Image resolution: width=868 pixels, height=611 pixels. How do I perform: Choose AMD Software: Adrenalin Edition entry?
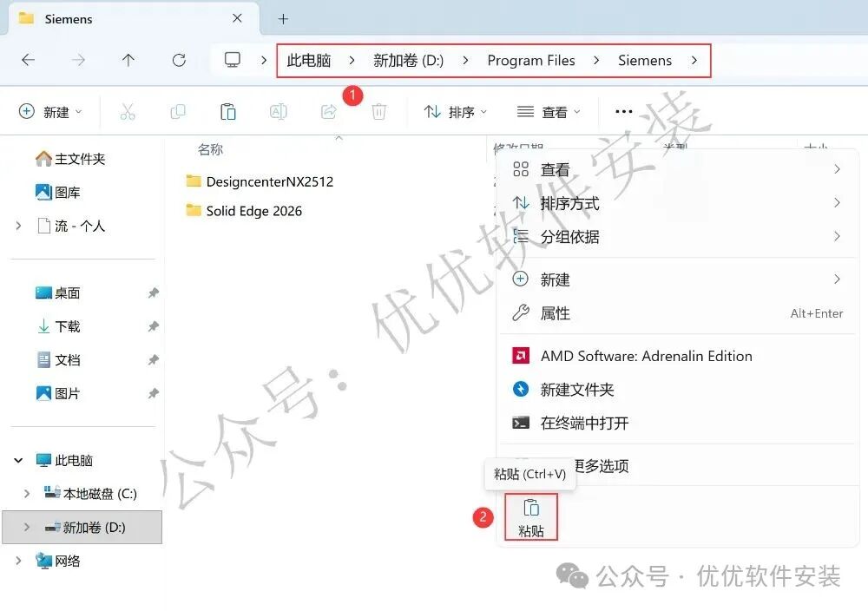678,356
